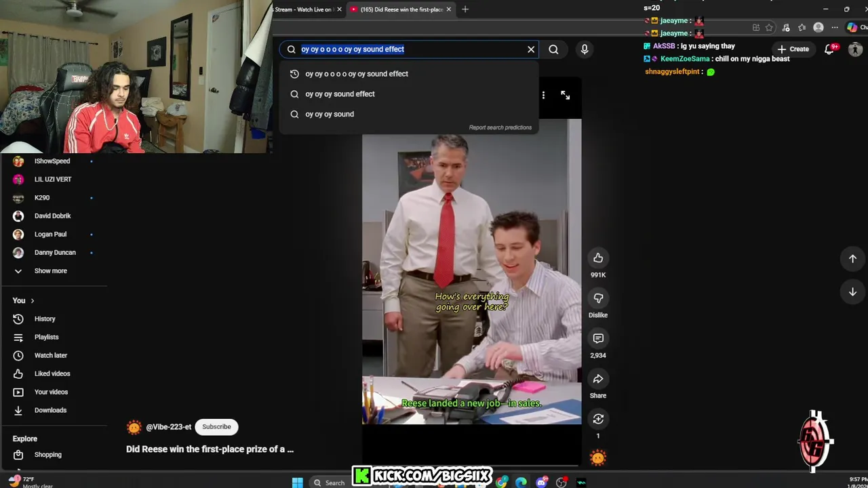The image size is (868, 488).
Task: Open Danny Duncan subscription channel
Action: point(54,253)
